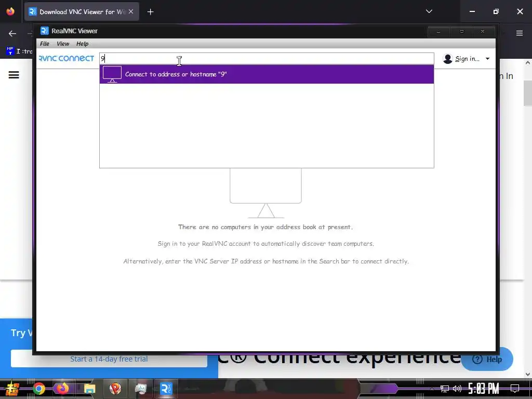This screenshot has height=399, width=532.
Task: Restore down the Firefox browser window
Action: coord(496,11)
